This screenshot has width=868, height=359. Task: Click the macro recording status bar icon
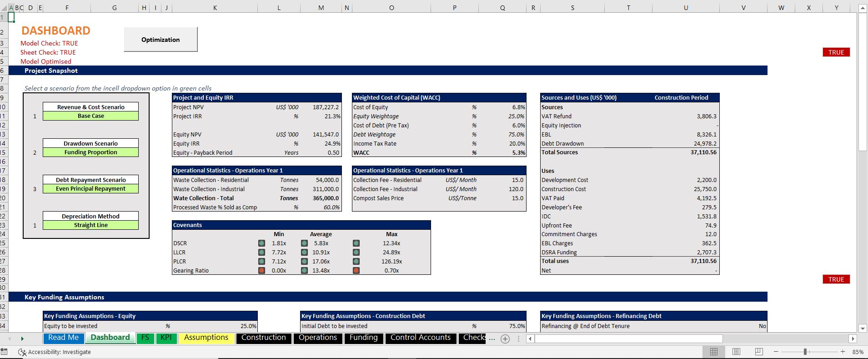point(4,352)
